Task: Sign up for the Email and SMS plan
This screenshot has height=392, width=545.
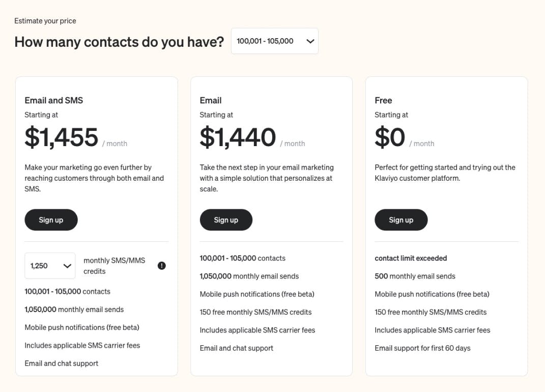Action: [51, 220]
